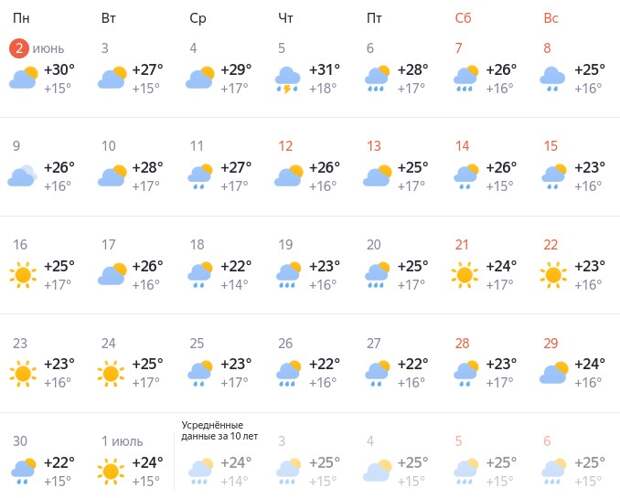Select the Сб weekday header
Viewport: 620px width, 498px height.
tap(463, 18)
